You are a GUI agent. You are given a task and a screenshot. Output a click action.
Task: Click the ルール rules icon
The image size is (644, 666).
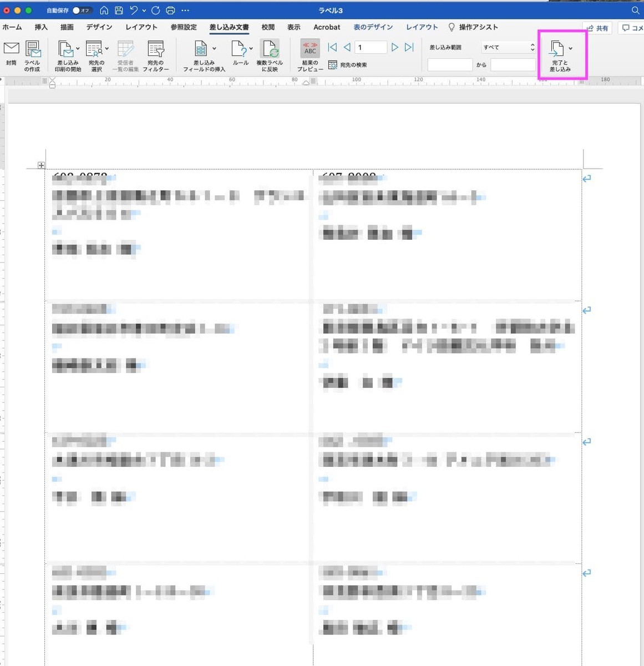pyautogui.click(x=239, y=49)
